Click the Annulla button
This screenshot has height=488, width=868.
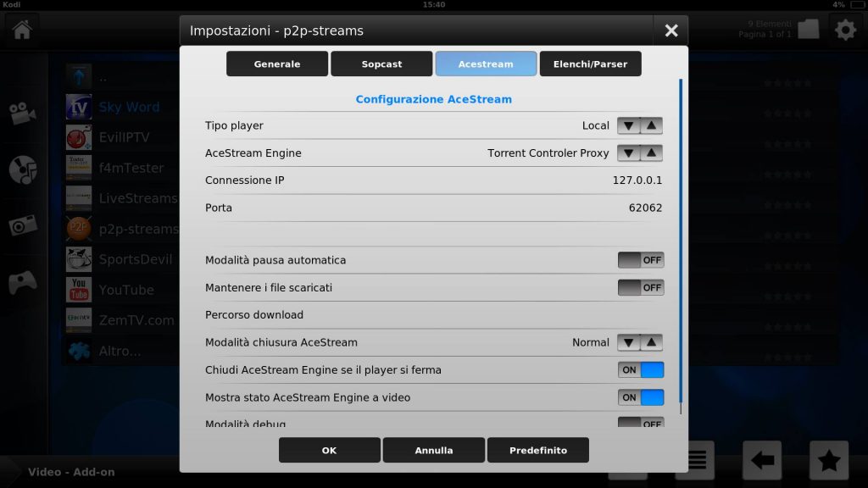[433, 450]
